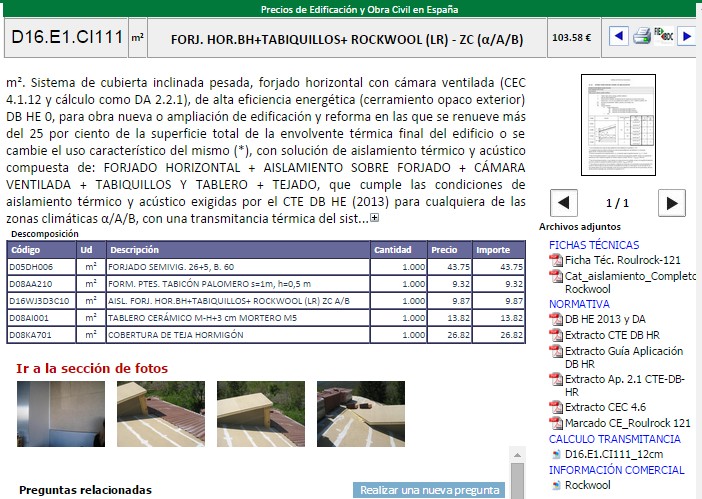Image resolution: width=702 pixels, height=499 pixels.
Task: Open third roof insulation photo thumbnail
Action: point(261,414)
